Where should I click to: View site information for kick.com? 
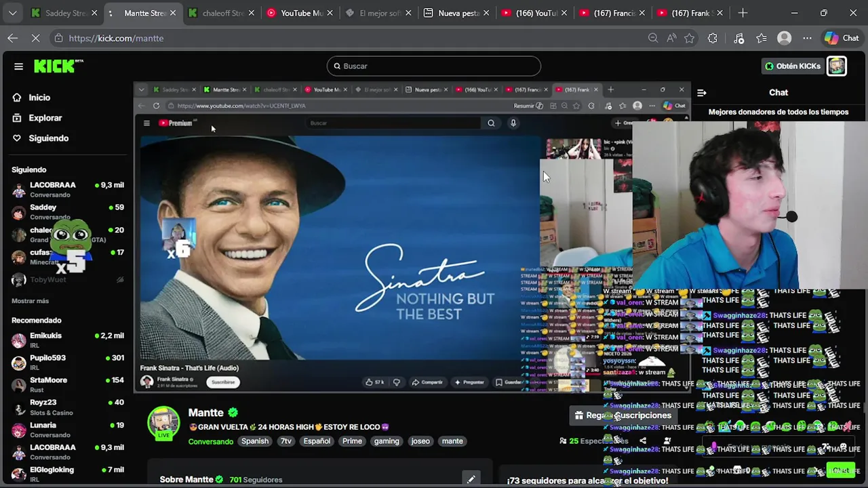click(59, 38)
